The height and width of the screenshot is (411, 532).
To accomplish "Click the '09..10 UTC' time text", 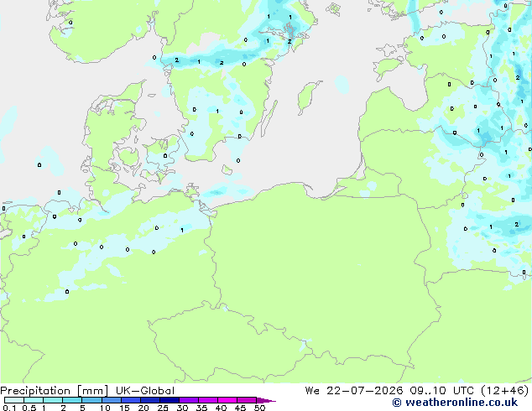I will tap(441, 391).
